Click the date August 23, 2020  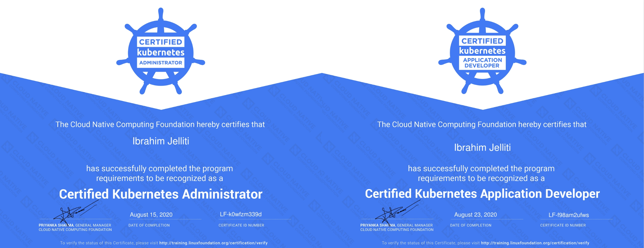point(475,215)
